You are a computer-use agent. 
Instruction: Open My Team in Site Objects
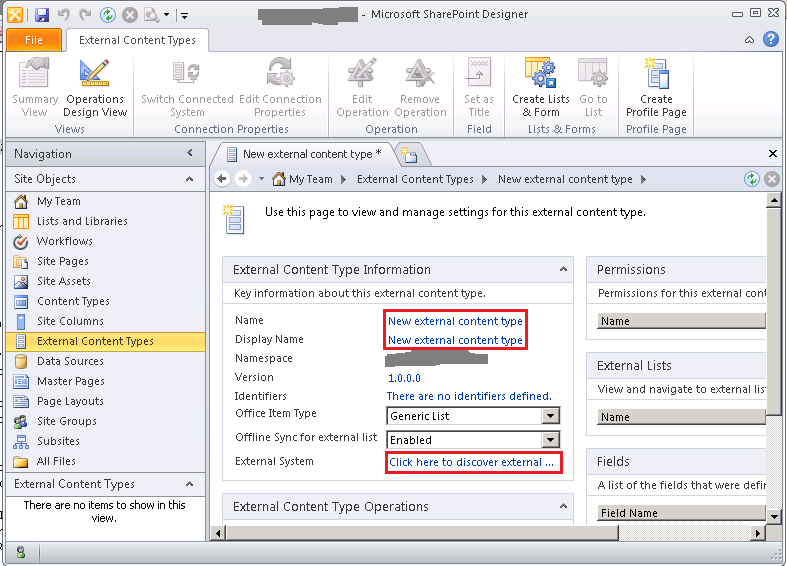tap(58, 201)
